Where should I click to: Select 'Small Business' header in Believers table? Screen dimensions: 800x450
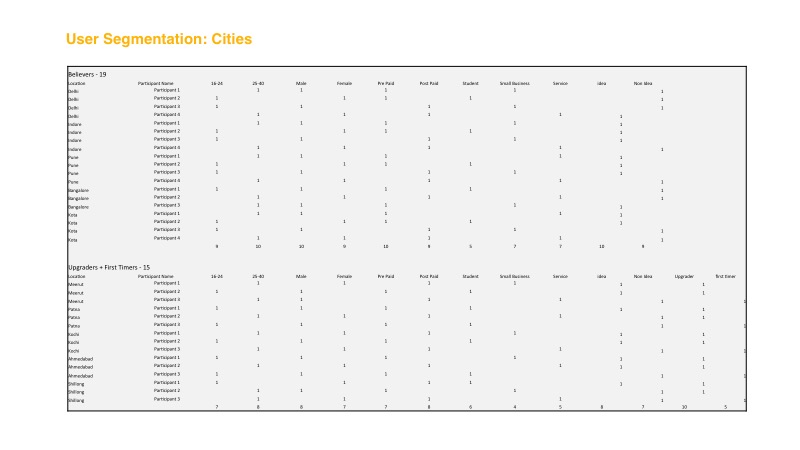(514, 83)
